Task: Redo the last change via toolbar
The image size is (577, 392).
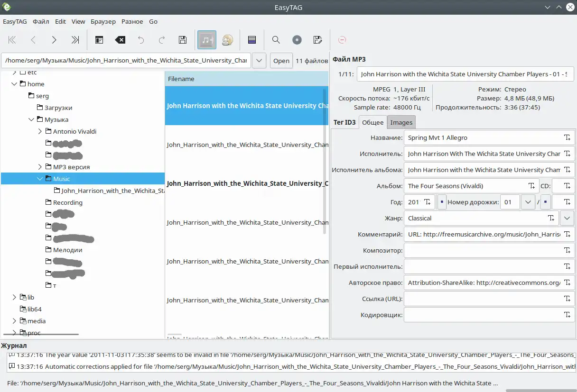Action: [162, 40]
